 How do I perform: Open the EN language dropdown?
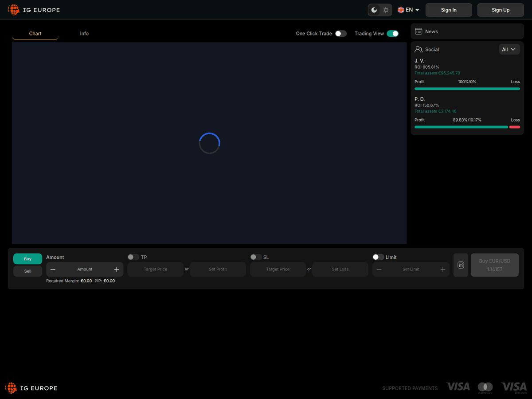[x=409, y=10]
